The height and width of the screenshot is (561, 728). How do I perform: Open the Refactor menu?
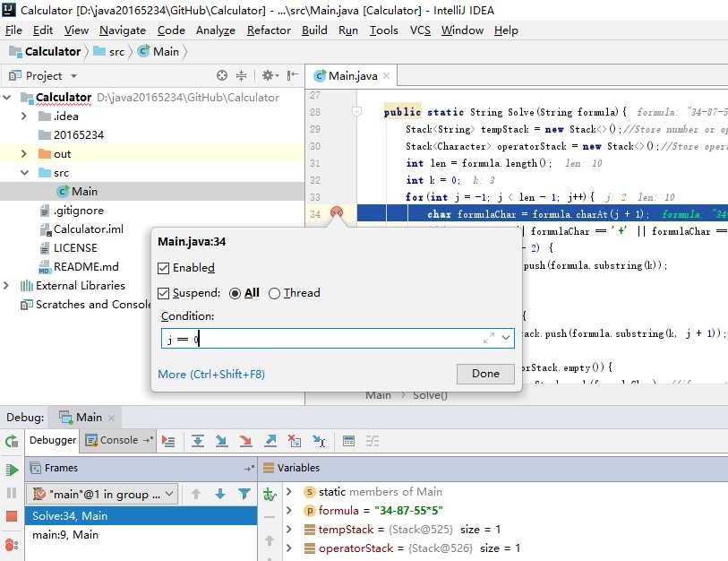point(269,30)
